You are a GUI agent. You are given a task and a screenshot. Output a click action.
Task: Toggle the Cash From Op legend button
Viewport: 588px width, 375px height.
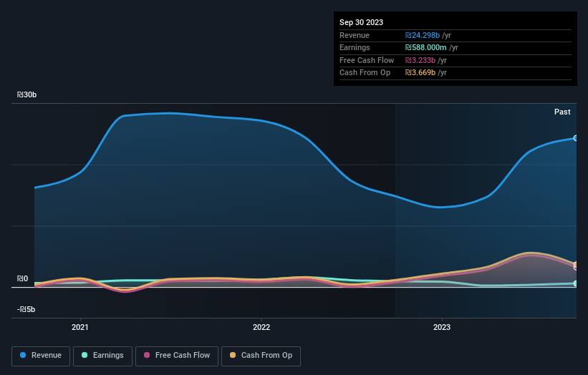coord(261,356)
